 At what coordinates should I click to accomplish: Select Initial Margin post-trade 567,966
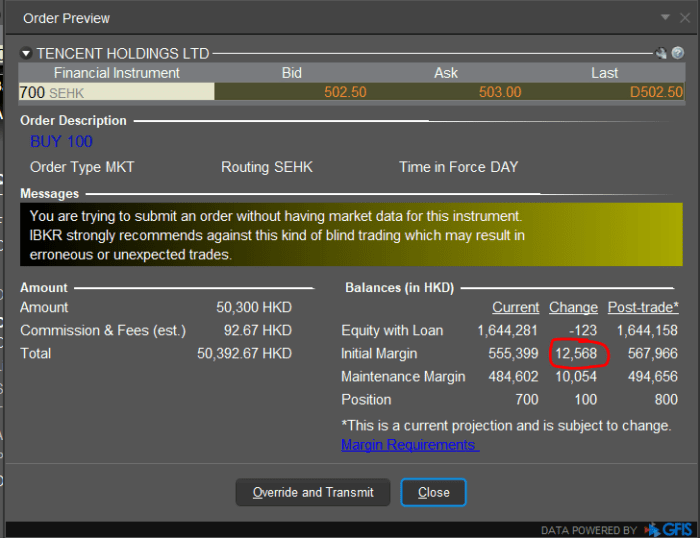(x=653, y=354)
